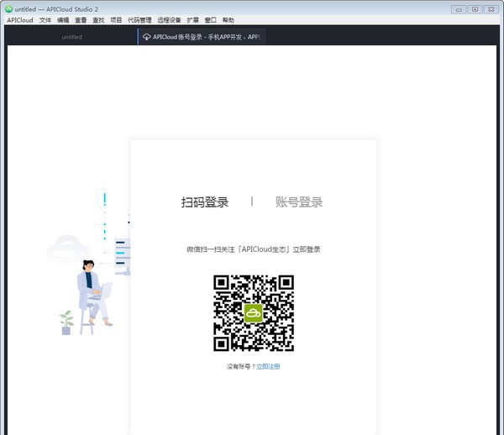Screen dimensions: 504x435
Task: Open the APICloud menu
Action: [20, 20]
